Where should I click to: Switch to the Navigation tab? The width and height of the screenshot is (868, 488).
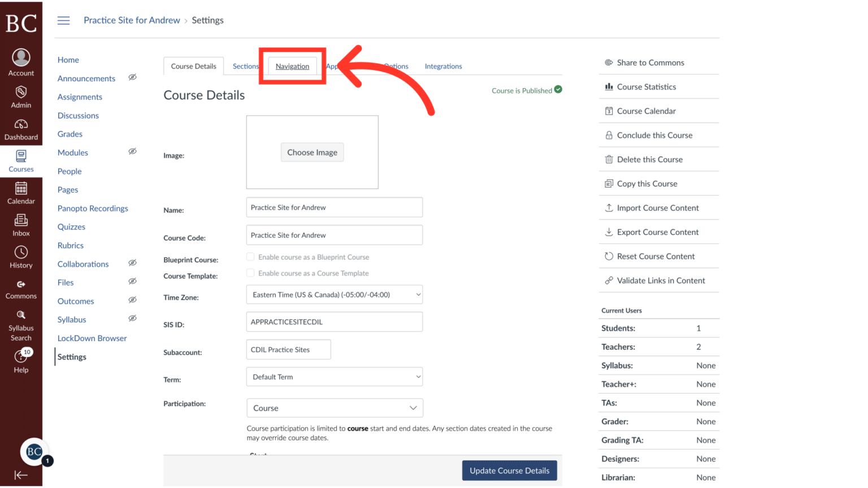coord(292,66)
